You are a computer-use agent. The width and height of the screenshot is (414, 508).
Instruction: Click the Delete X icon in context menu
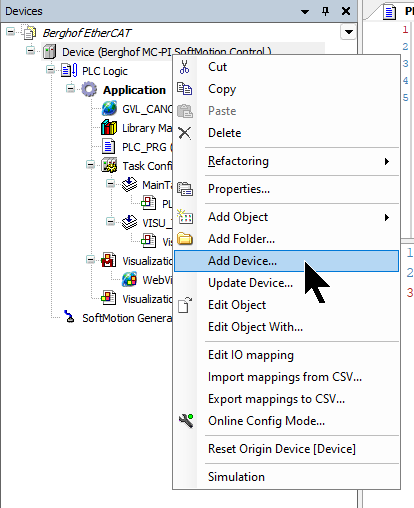click(x=184, y=133)
